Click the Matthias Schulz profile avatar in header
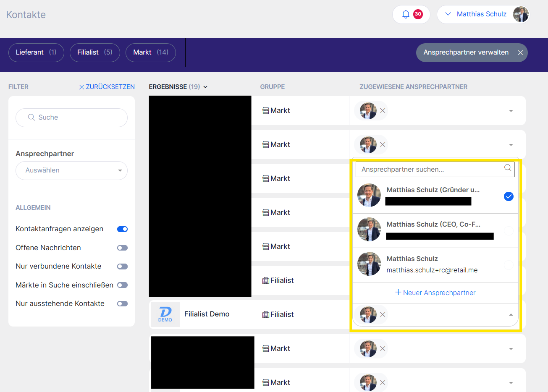This screenshot has height=392, width=548. (521, 14)
